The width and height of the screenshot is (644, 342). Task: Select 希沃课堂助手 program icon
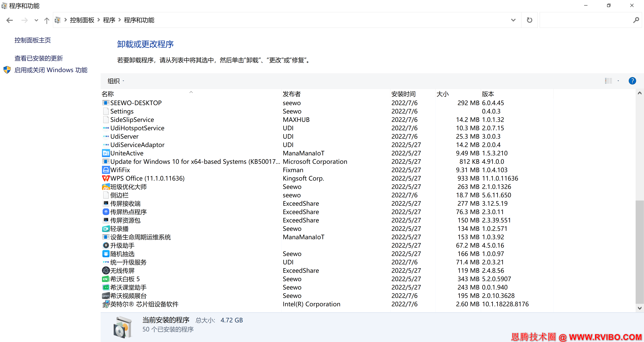(106, 288)
